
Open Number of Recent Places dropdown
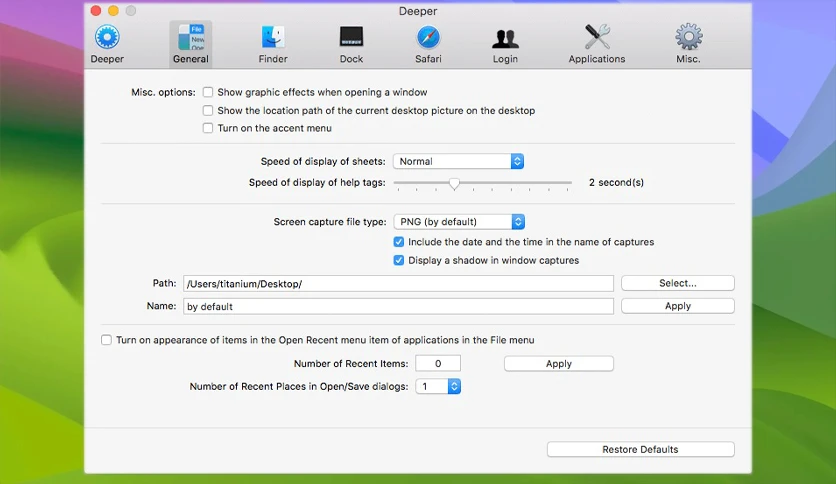coord(438,386)
